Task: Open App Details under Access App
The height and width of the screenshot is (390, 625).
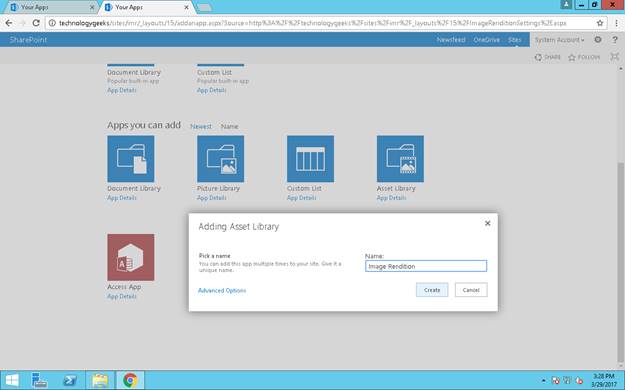Action: tap(122, 296)
